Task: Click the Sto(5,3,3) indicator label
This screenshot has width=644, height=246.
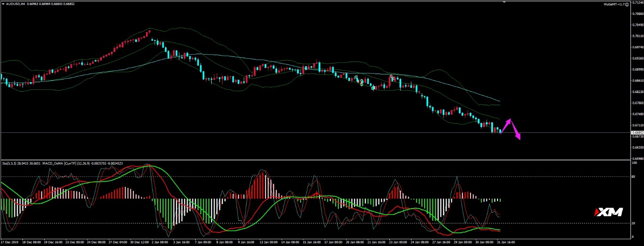Action: point(11,163)
